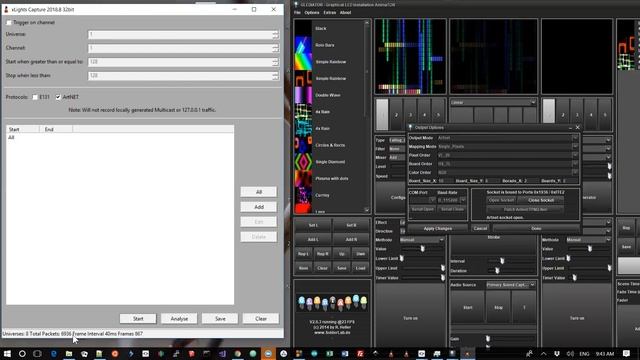The height and width of the screenshot is (360, 640).
Task: Open the File menu in Glediator
Action: (x=297, y=13)
